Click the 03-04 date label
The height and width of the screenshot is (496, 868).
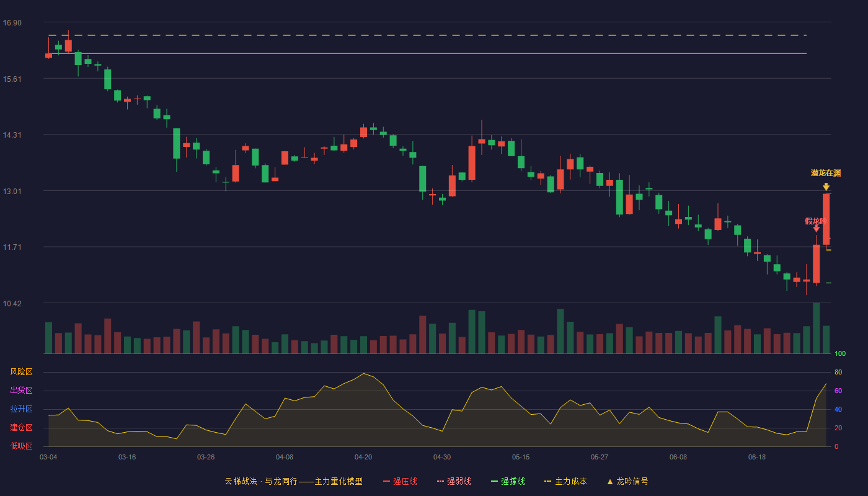click(48, 457)
